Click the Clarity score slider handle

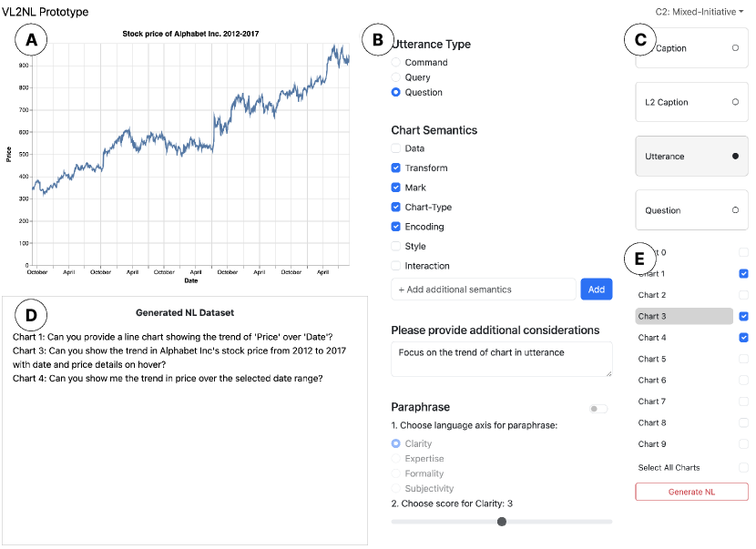(x=502, y=522)
